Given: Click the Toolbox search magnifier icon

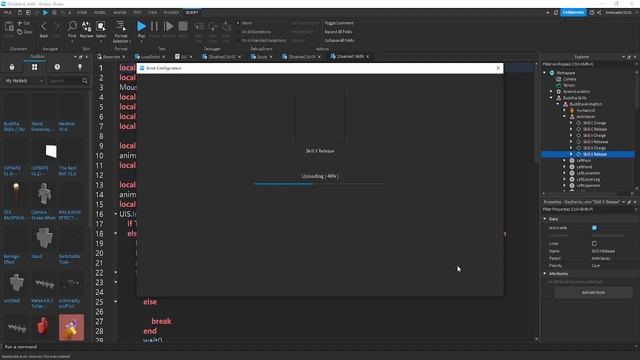Looking at the screenshot, I should [85, 81].
